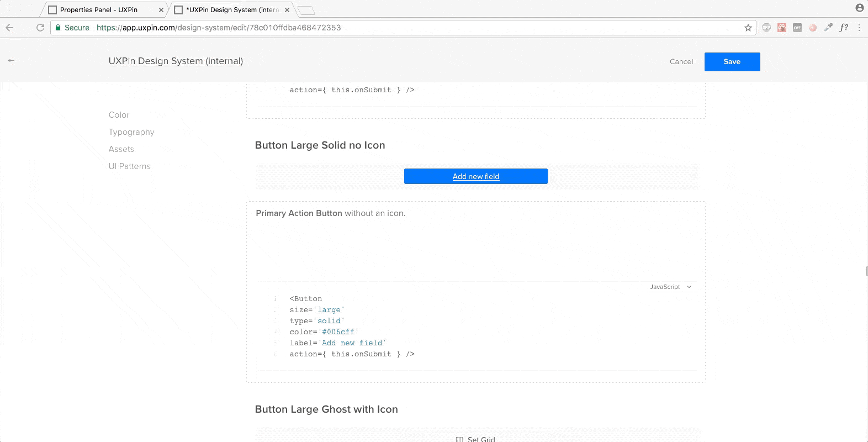Switch to the Properties Panel - UXPin tab

[103, 10]
